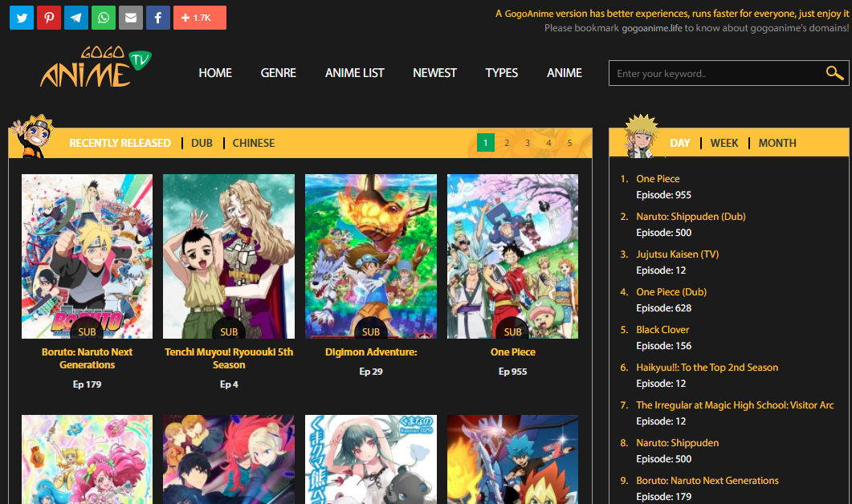Share on the Facebook icon
The height and width of the screenshot is (504, 852).
click(158, 18)
